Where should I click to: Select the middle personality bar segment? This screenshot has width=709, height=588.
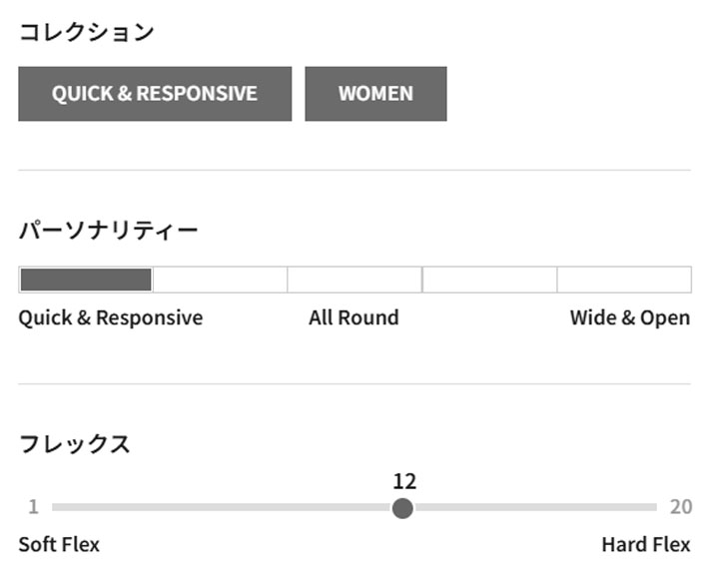(354, 280)
